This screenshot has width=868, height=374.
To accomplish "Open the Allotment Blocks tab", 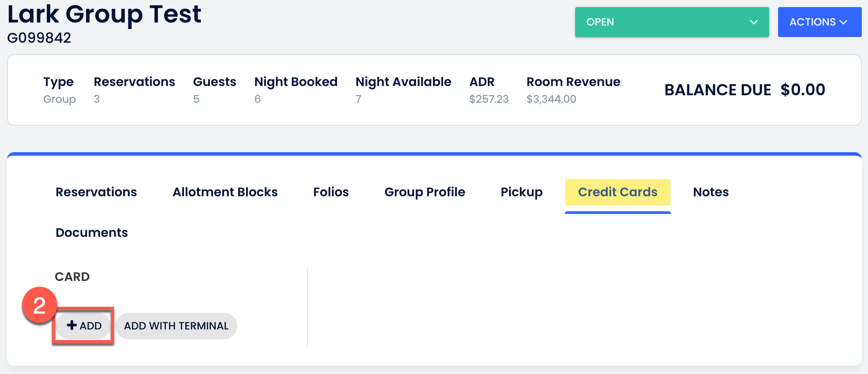I will click(x=225, y=192).
